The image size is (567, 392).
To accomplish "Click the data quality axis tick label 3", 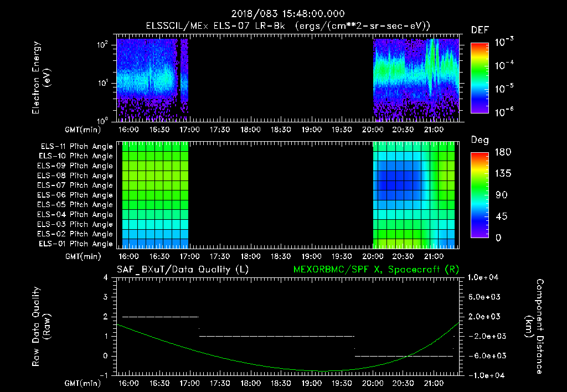I will point(106,297).
